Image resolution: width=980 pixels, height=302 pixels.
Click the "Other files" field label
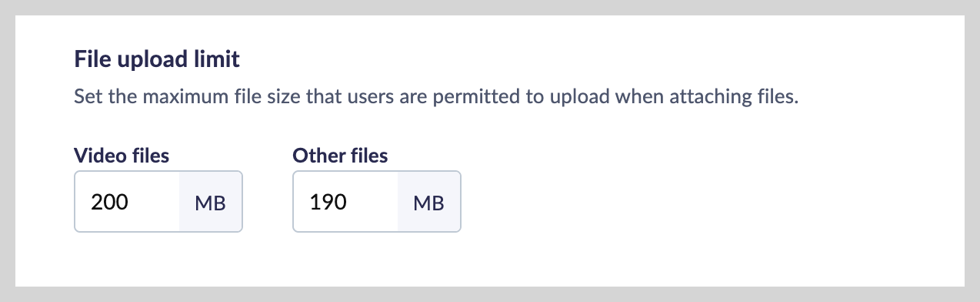(340, 156)
